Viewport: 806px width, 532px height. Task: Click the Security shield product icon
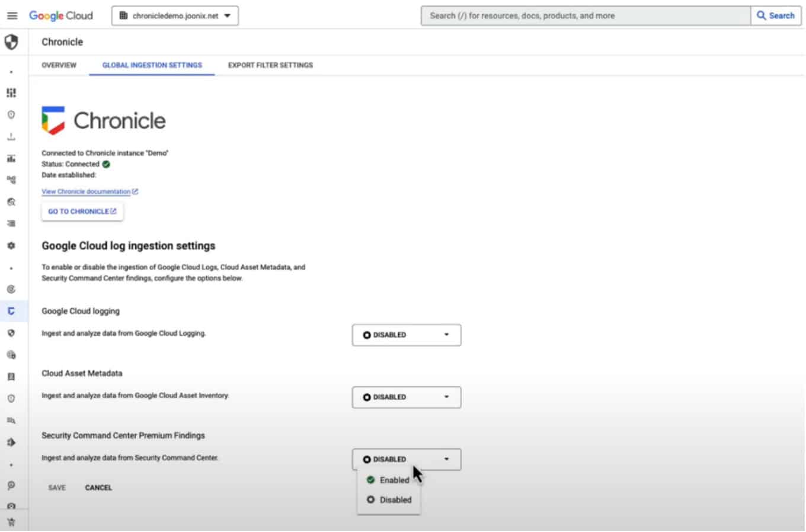[x=11, y=42]
